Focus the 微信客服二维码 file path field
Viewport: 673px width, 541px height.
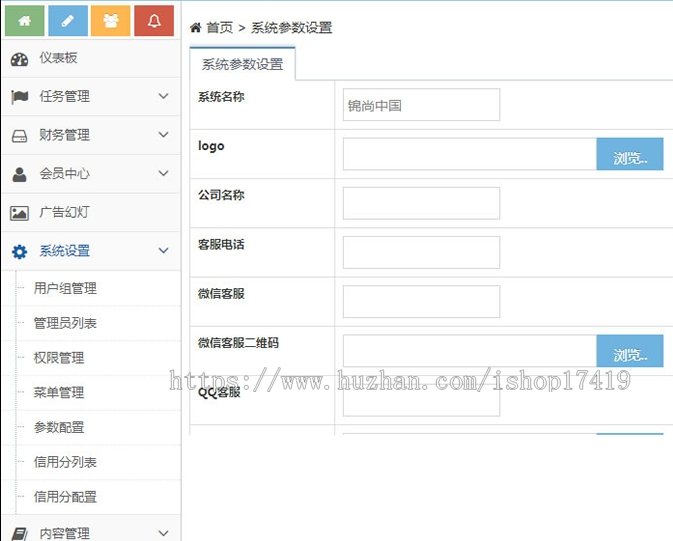click(x=470, y=351)
